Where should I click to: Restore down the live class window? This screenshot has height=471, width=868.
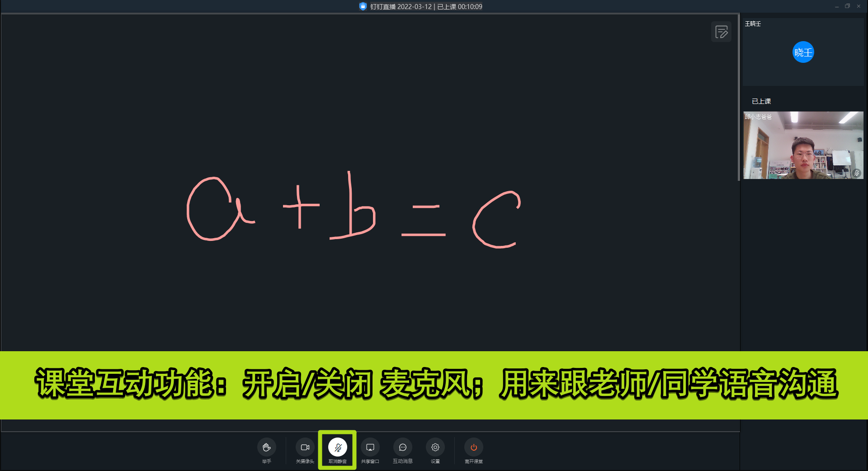click(x=848, y=6)
